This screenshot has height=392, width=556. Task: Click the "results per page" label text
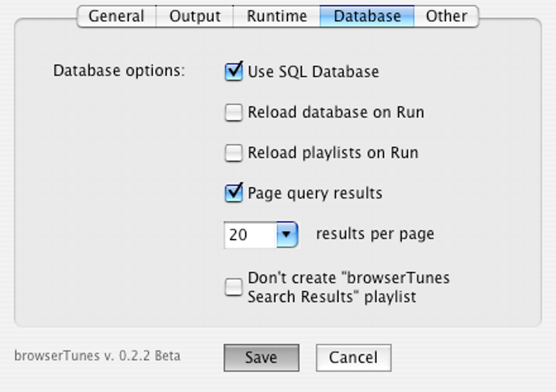coord(375,234)
